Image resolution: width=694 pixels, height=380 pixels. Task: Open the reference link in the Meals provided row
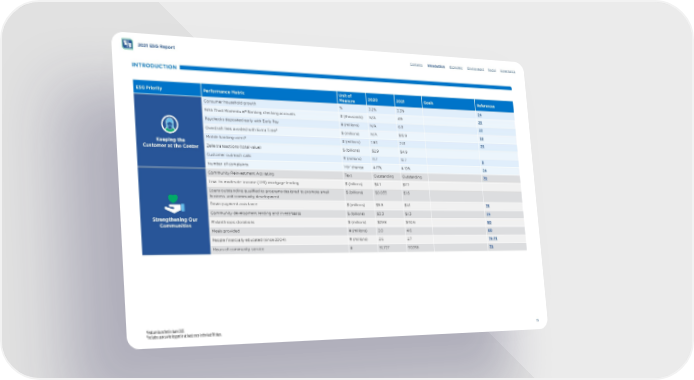490,230
